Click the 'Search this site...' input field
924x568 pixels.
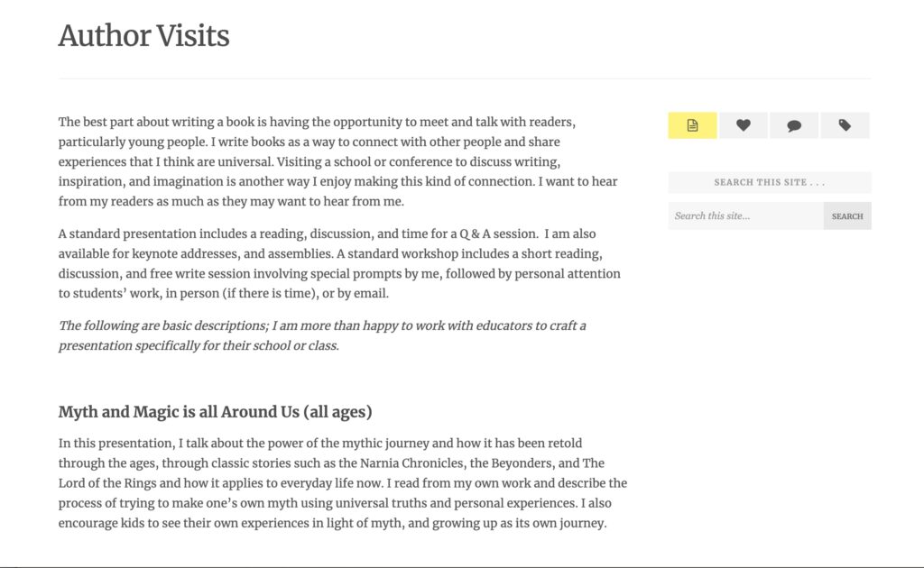[745, 216]
